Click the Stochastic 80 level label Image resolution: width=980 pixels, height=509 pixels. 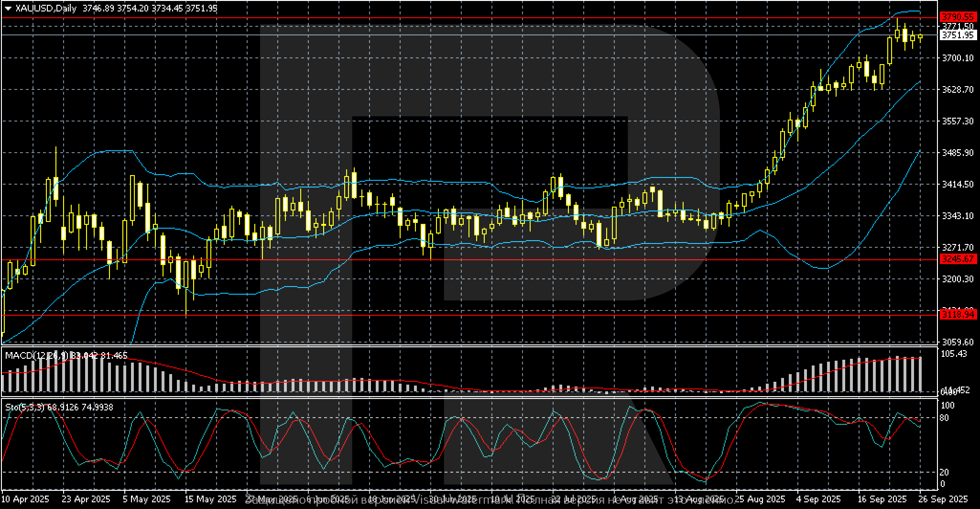pos(944,418)
